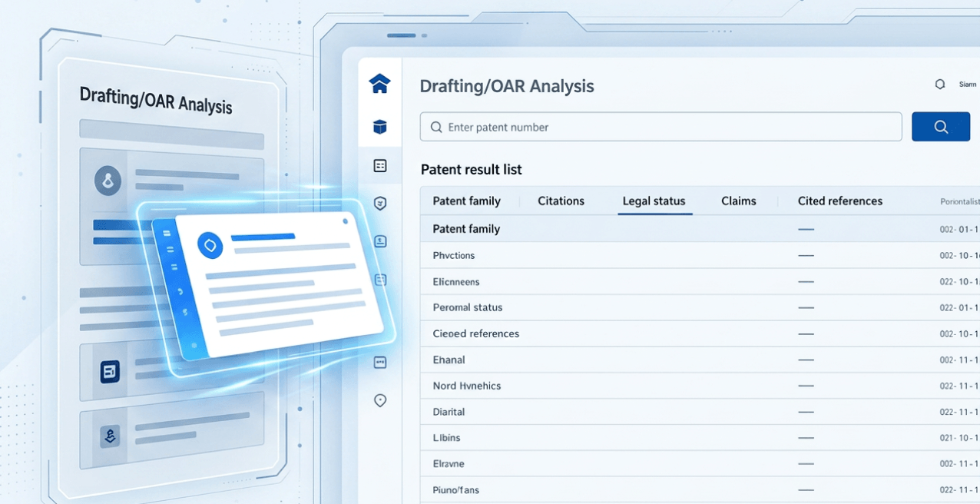
Task: Click the date in the Libins row
Action: click(959, 438)
